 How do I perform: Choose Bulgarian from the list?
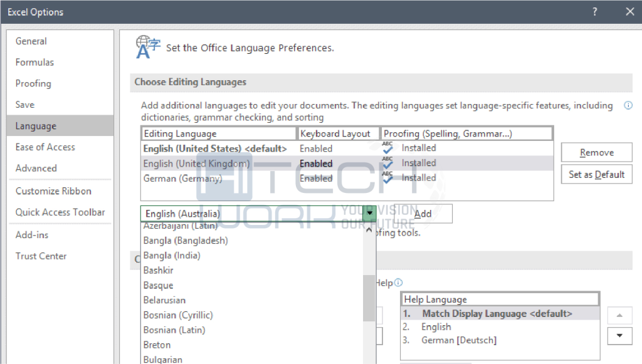(252, 359)
